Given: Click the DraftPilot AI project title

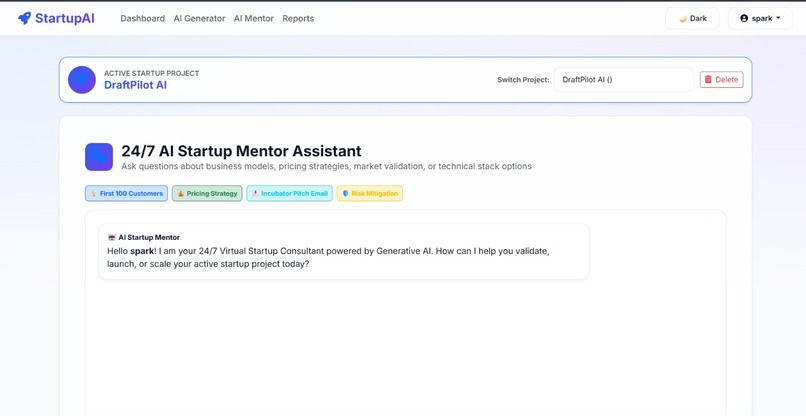Looking at the screenshot, I should coord(135,85).
